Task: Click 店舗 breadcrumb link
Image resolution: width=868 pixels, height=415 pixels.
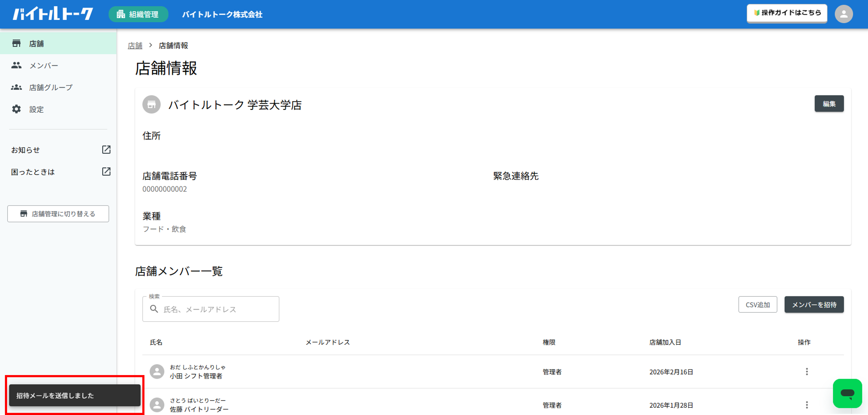Action: 135,46
